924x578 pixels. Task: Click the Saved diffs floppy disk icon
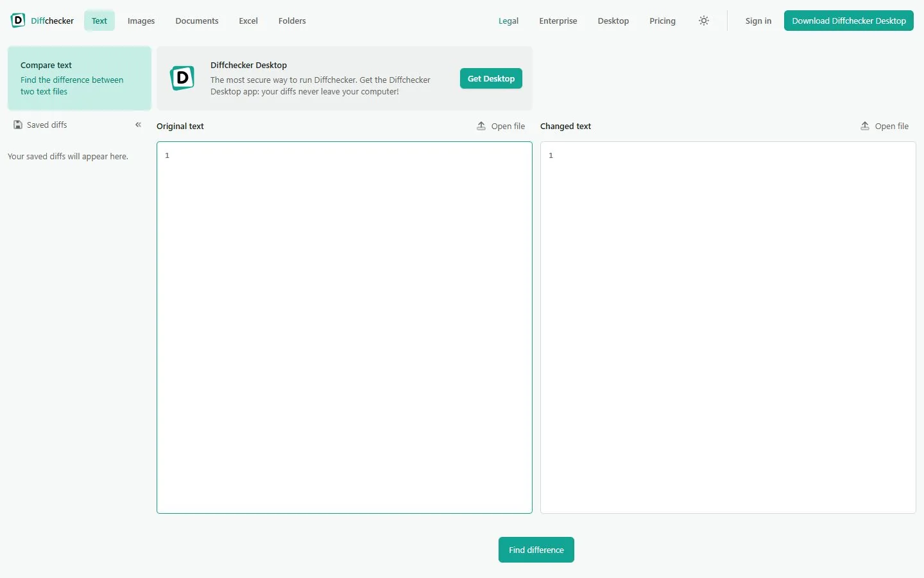[18, 125]
